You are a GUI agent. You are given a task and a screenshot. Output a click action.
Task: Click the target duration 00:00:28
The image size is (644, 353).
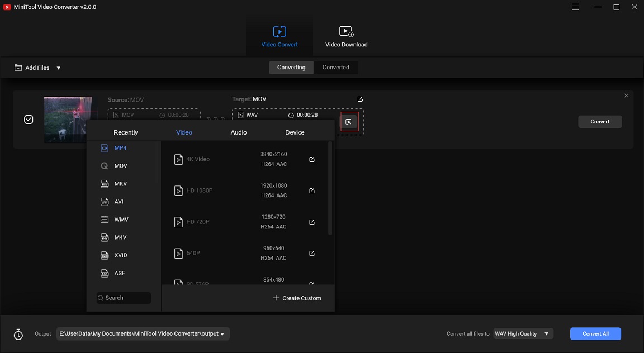307,115
